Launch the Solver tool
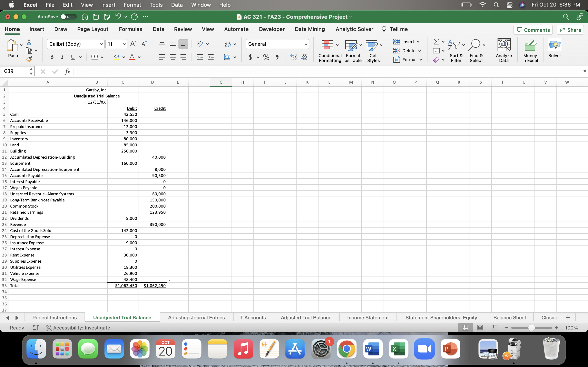The image size is (588, 367). 555,49
